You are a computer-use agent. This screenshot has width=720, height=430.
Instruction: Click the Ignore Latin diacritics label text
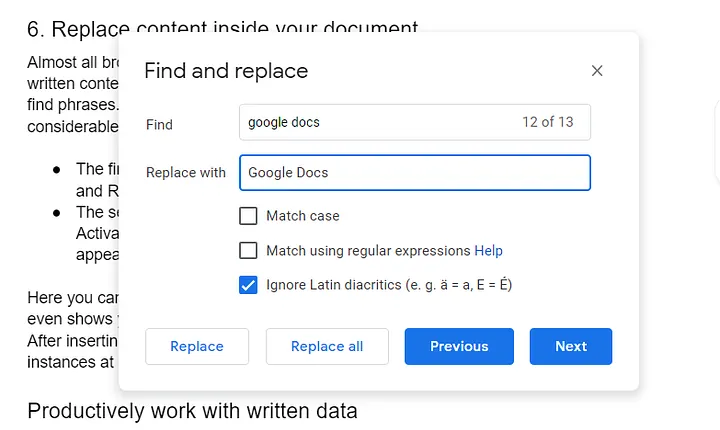point(389,285)
